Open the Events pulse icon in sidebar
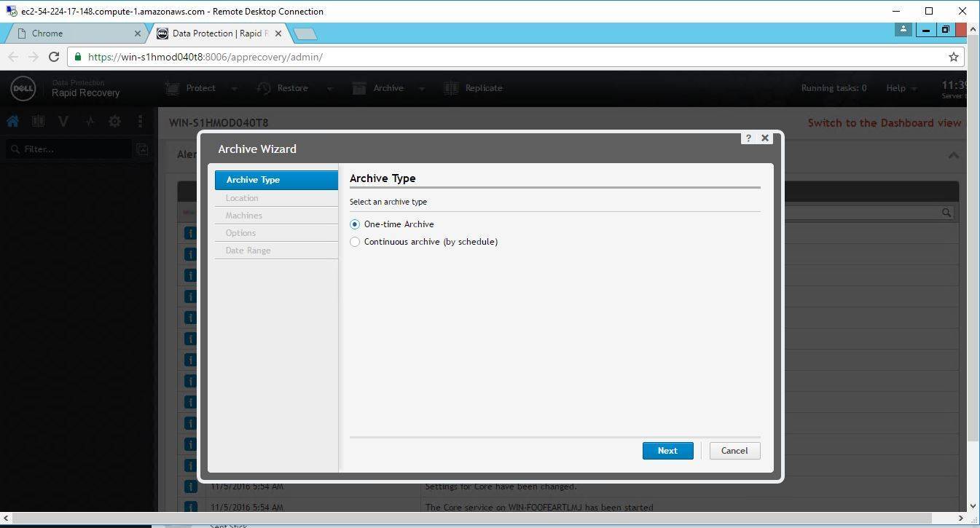Image resolution: width=980 pixels, height=528 pixels. [89, 121]
